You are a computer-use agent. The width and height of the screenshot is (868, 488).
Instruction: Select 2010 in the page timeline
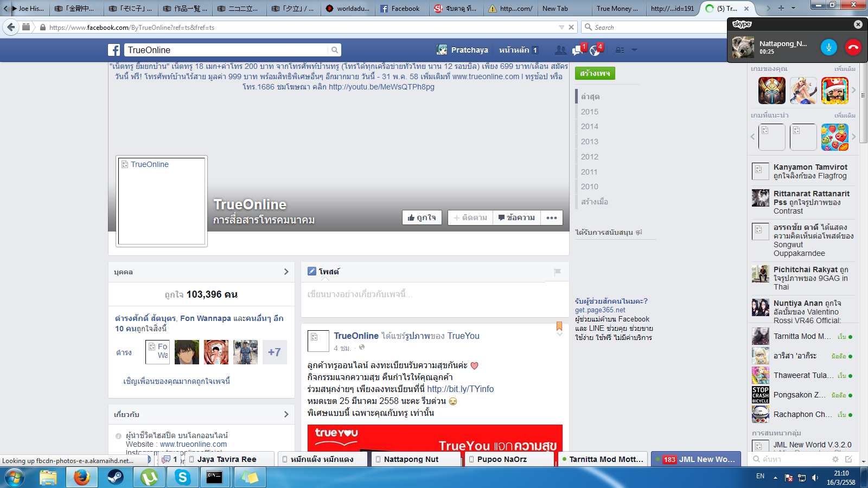590,187
